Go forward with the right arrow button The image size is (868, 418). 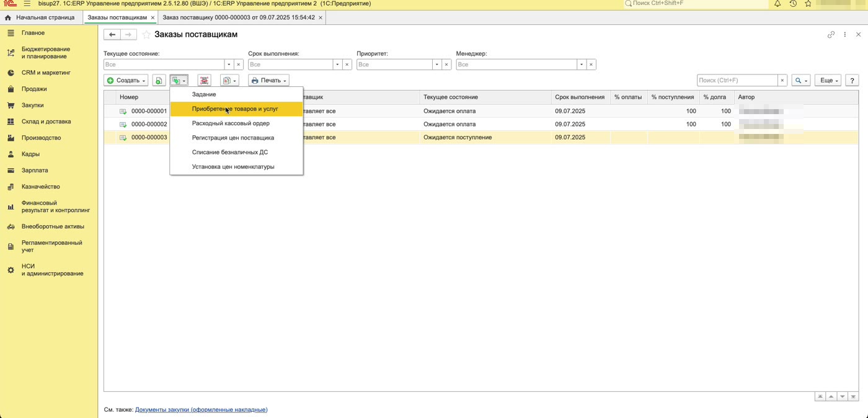click(128, 35)
